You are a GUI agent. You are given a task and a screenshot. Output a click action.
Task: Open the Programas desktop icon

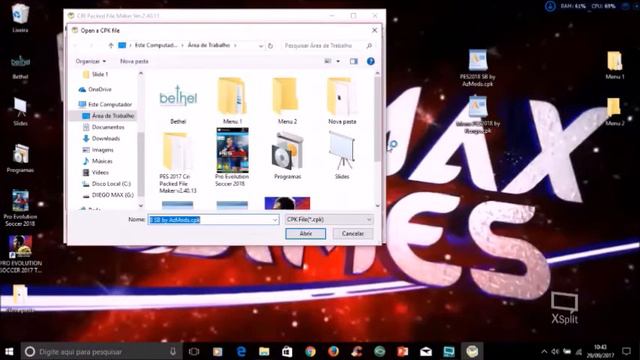[x=20, y=158]
